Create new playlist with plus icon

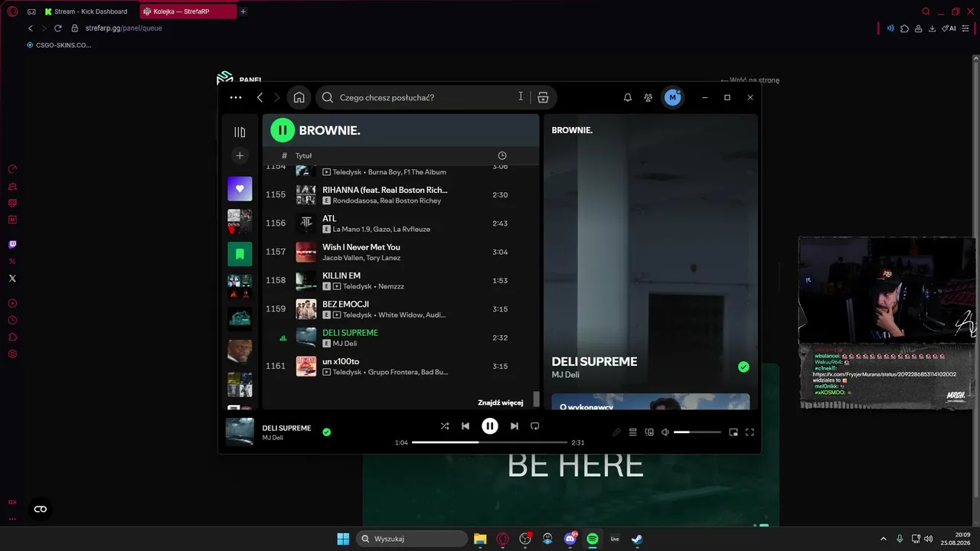(240, 155)
